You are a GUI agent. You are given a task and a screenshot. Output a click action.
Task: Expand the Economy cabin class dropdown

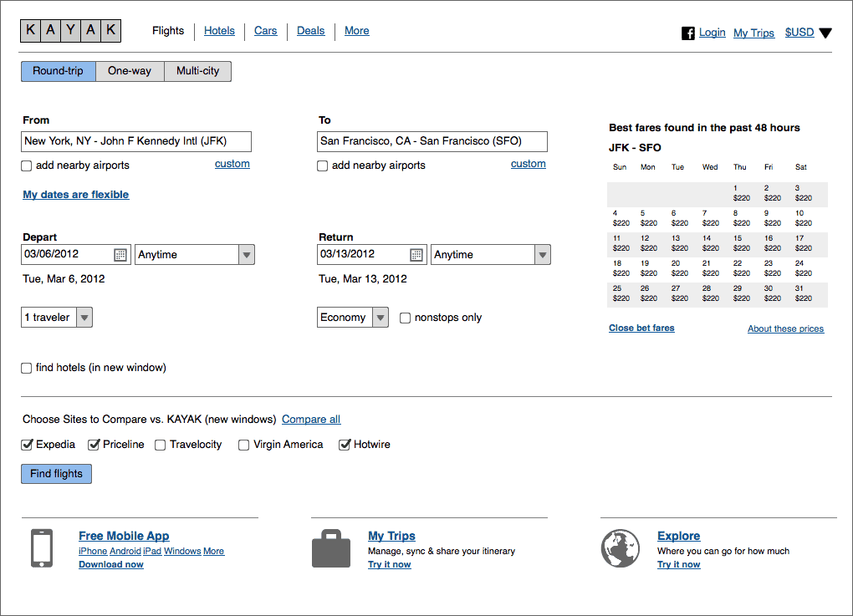[353, 318]
